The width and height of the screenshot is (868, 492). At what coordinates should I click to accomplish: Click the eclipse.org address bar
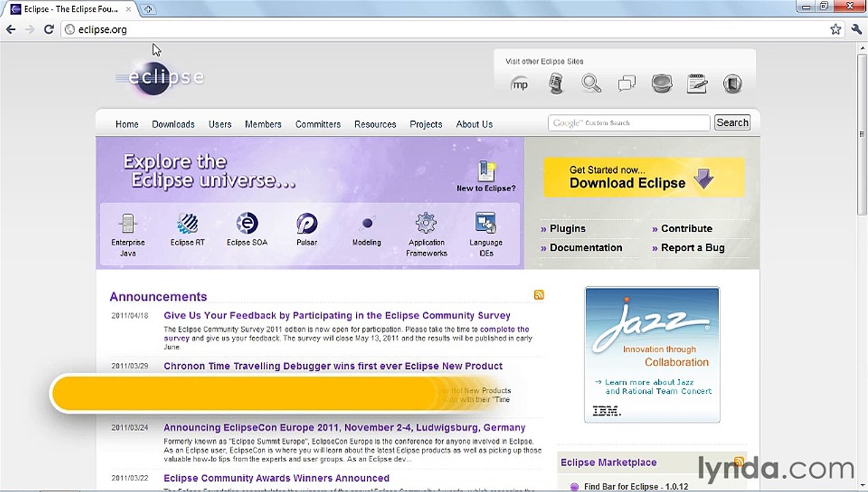coord(444,29)
